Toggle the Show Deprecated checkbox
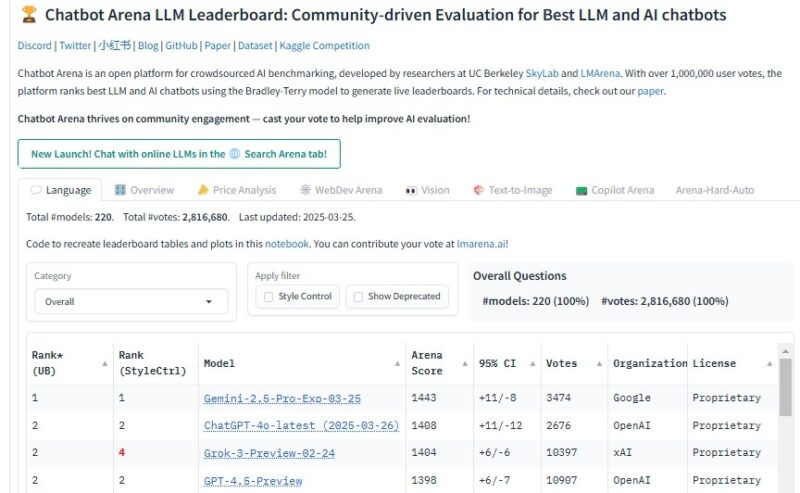 [x=358, y=297]
